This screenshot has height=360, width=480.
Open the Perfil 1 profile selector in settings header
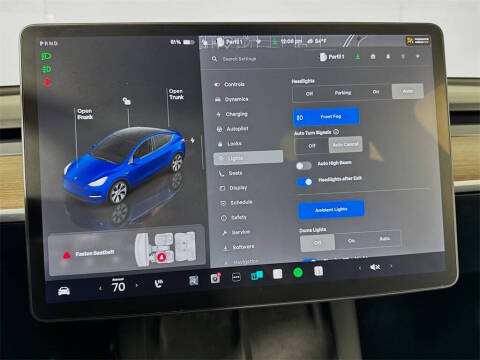[x=332, y=57]
